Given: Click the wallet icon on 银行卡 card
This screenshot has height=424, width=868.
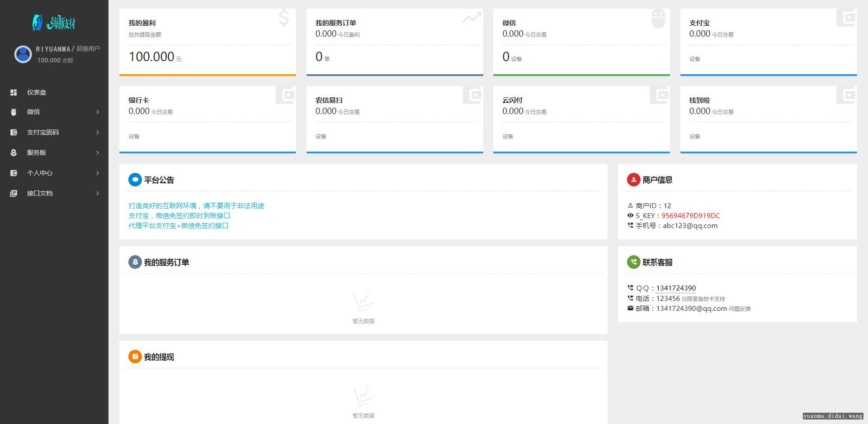Looking at the screenshot, I should (285, 95).
